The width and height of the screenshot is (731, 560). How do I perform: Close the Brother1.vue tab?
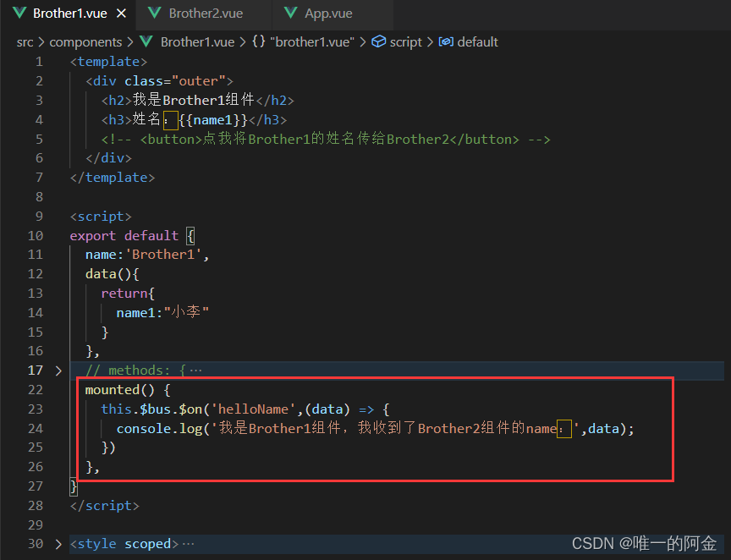coord(121,14)
